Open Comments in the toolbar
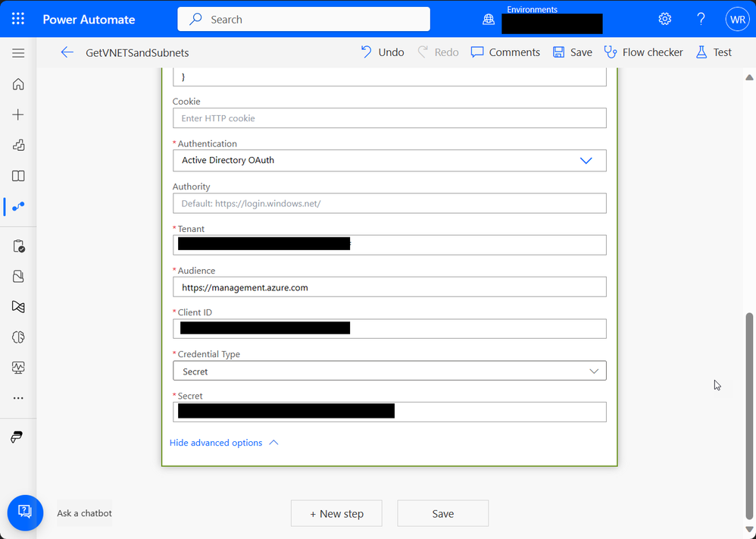The height and width of the screenshot is (539, 756). 505,52
